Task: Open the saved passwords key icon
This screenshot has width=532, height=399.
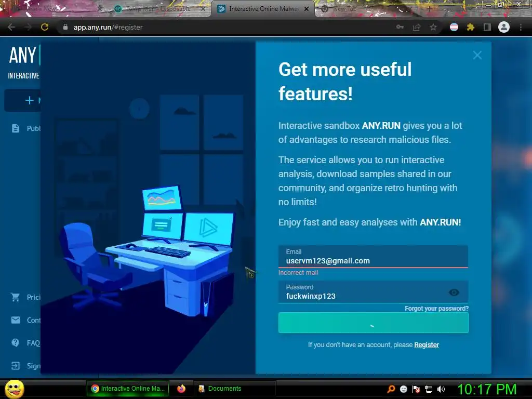Action: 400,27
